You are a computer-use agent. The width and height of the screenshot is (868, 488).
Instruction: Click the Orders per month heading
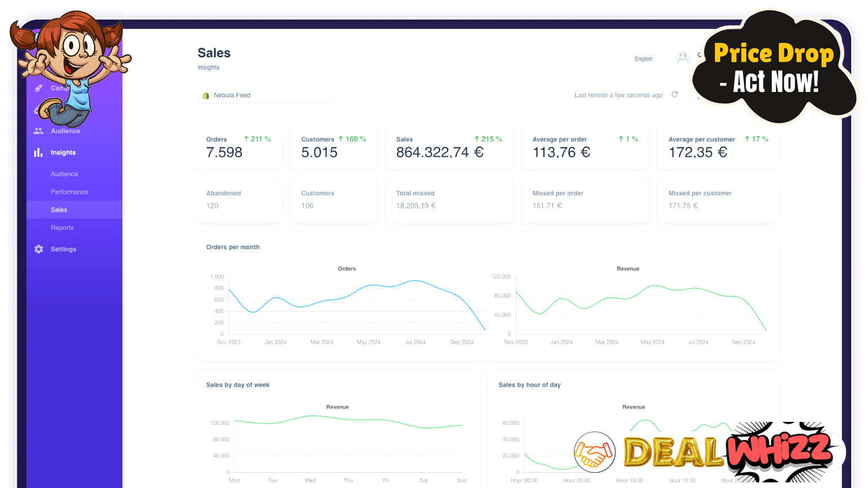233,247
